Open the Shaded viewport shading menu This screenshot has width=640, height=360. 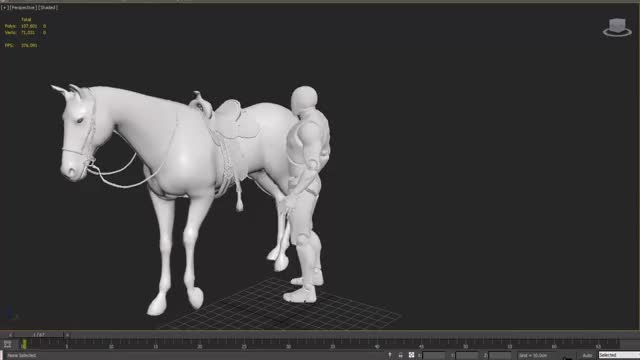(x=48, y=7)
